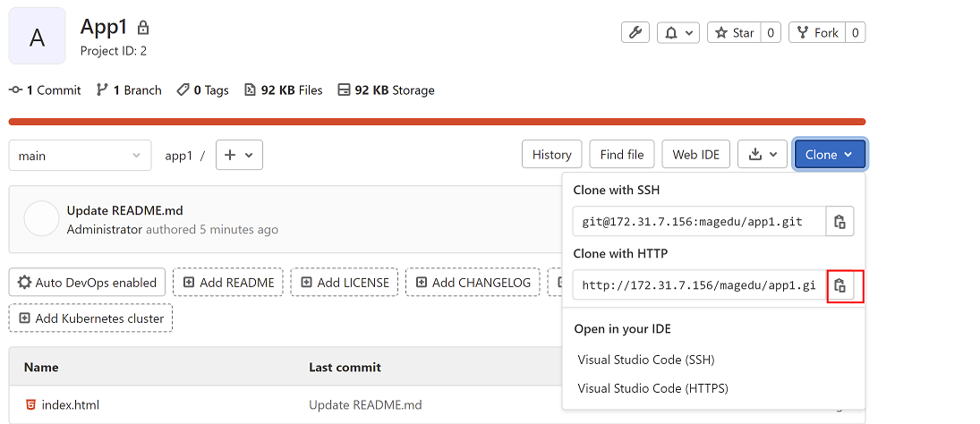Open the notification bell dropdown

678,32
